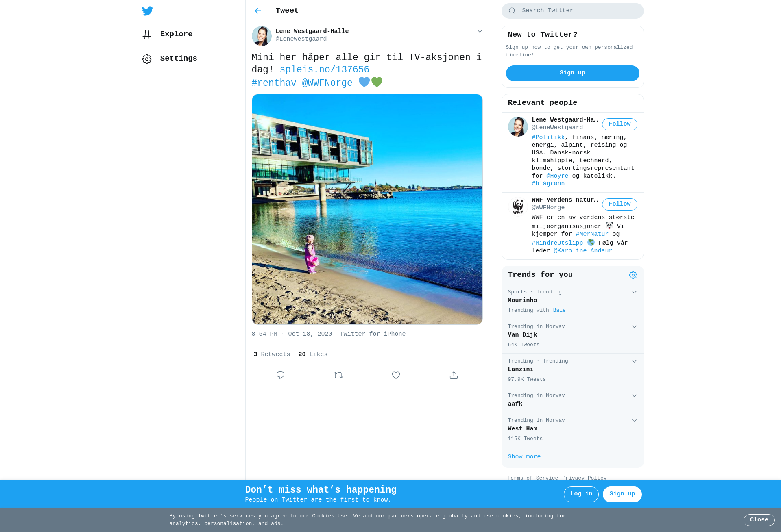This screenshot has height=532, width=781.
Task: Expand options for Mourinho trend
Action: pyautogui.click(x=634, y=292)
